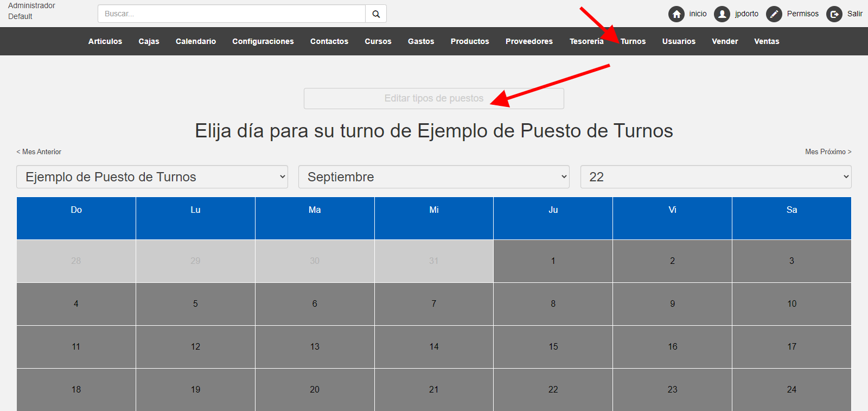Click the user profile icon for jpdorto
Image resolution: width=868 pixels, height=411 pixels.
[722, 14]
